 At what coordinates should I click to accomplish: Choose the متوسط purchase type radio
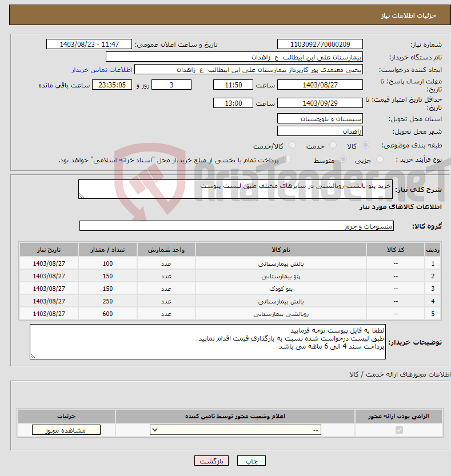(343, 159)
